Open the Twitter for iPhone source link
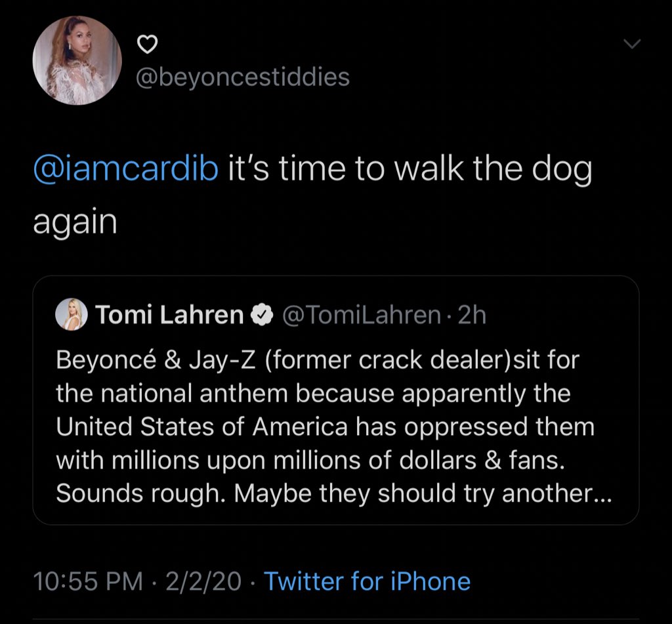The width and height of the screenshot is (672, 624). coord(367,581)
